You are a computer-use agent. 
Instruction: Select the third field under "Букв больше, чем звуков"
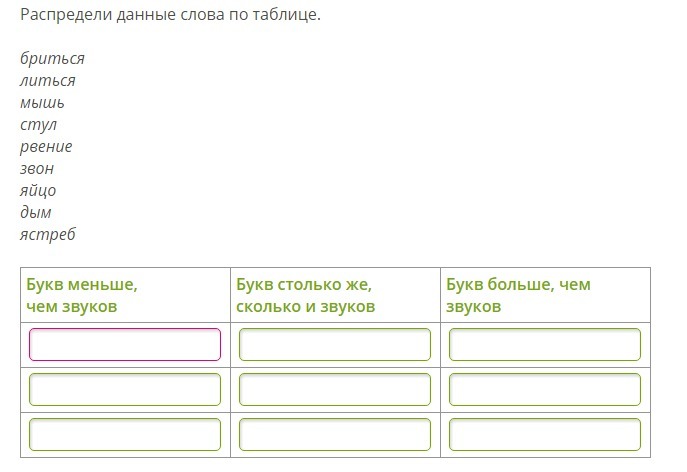tap(545, 434)
